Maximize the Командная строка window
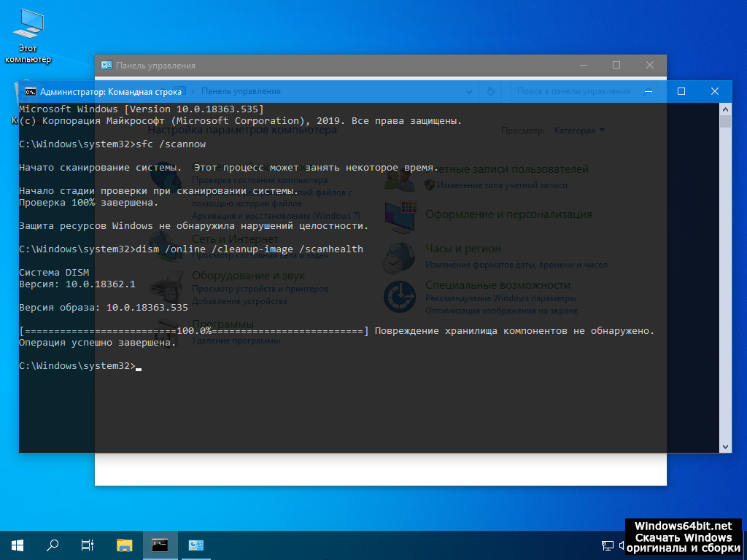This screenshot has height=560, width=747. [x=681, y=92]
